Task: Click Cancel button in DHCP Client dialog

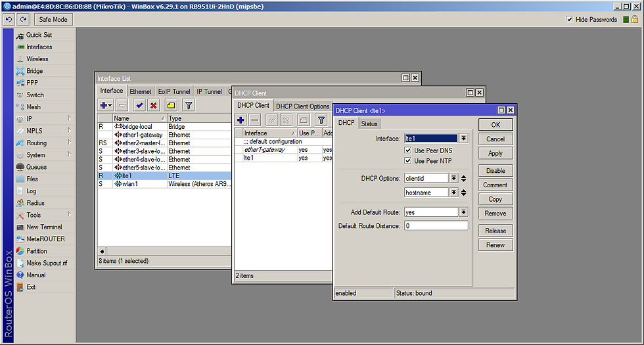Action: tap(495, 139)
